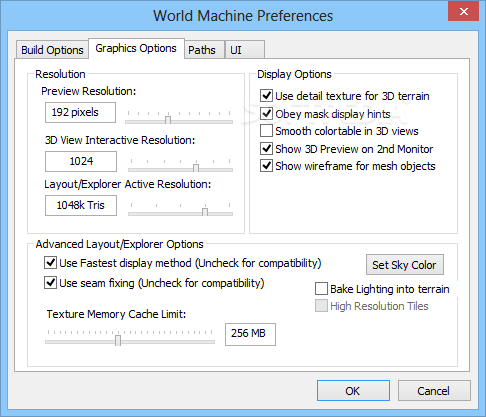Click the Preview Resolution label
486x417 pixels.
[x=89, y=91]
